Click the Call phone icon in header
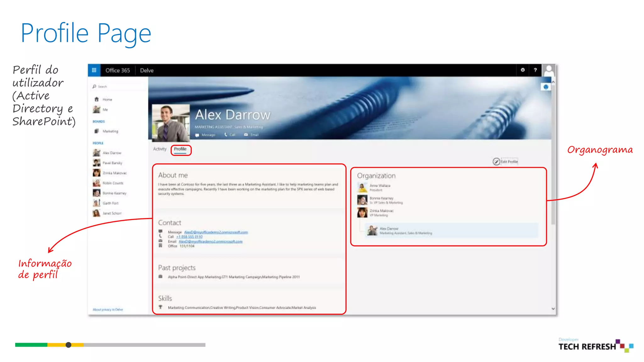The height and width of the screenshot is (362, 644). 225,135
